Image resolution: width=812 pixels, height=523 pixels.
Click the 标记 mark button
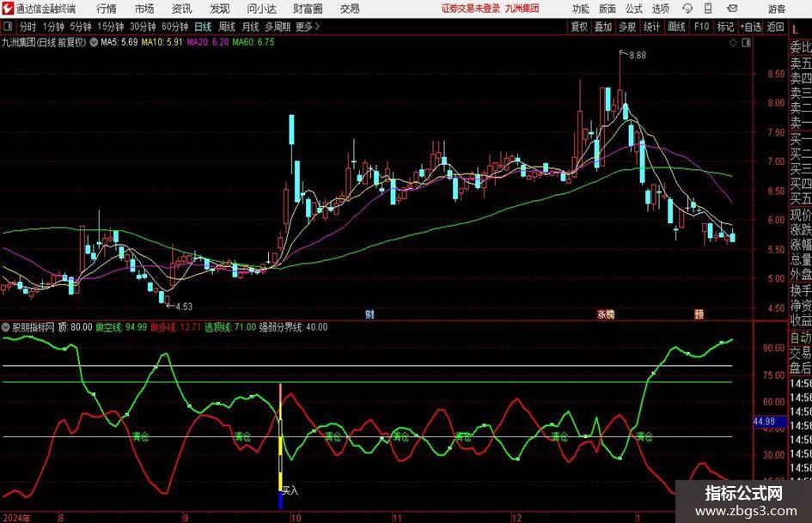point(725,27)
